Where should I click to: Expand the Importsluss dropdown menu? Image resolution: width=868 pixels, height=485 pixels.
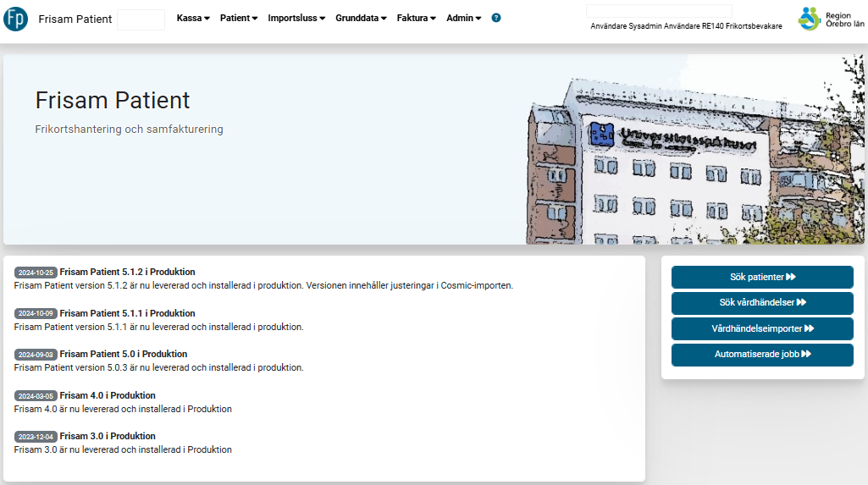296,18
